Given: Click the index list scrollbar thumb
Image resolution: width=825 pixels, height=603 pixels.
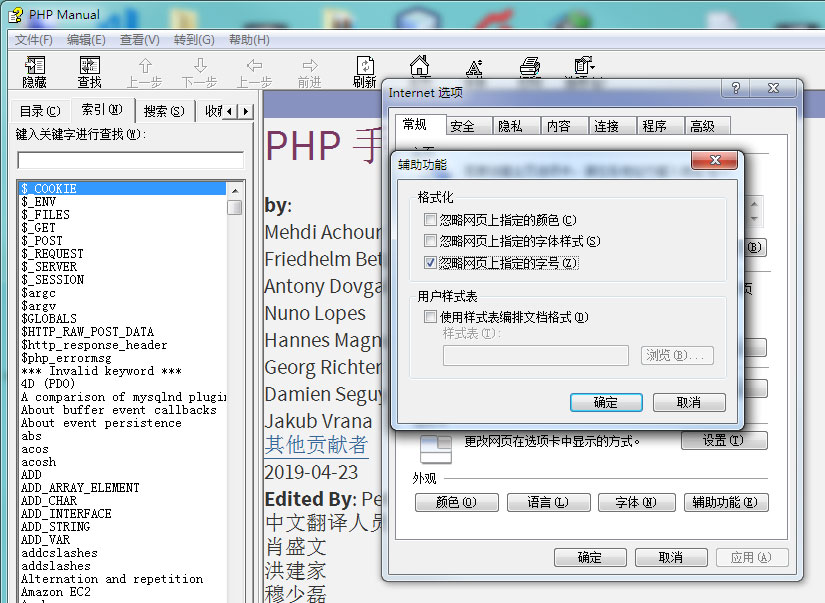Looking at the screenshot, I should pos(235,207).
